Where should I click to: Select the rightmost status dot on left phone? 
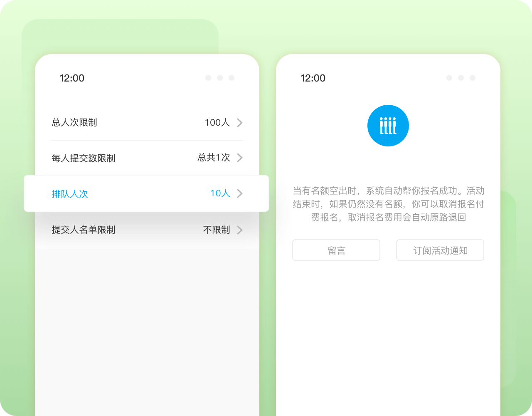(x=231, y=78)
